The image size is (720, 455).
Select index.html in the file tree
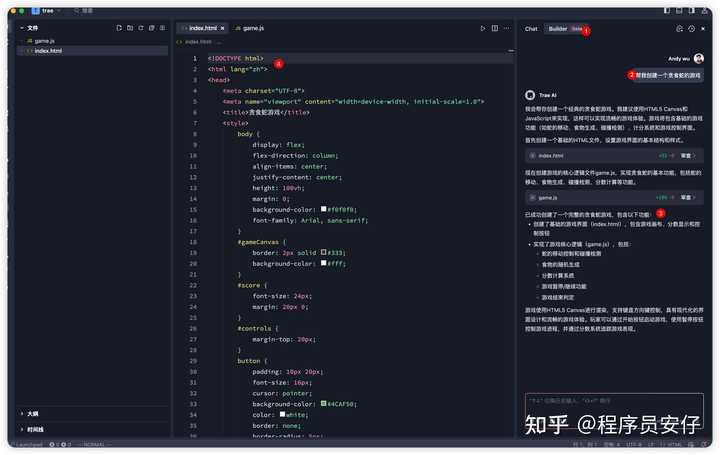(92, 51)
